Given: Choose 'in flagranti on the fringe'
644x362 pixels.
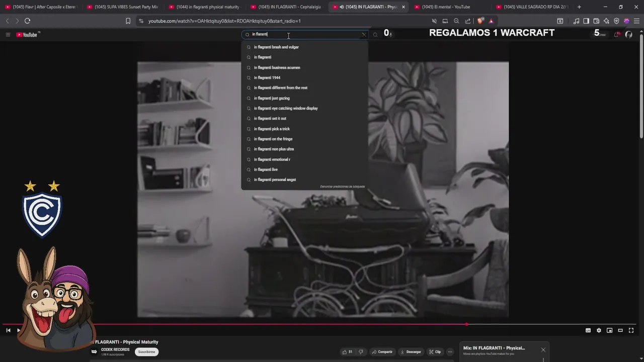Looking at the screenshot, I should (x=304, y=139).
